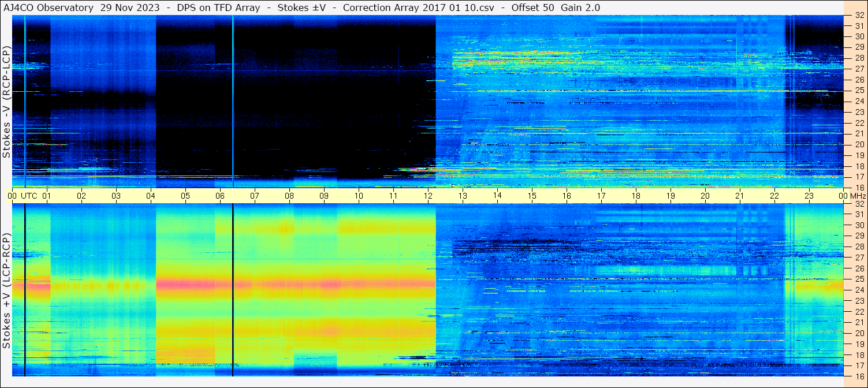Click the AJ4CO Observatory title text
The image size is (868, 388).
[49, 8]
